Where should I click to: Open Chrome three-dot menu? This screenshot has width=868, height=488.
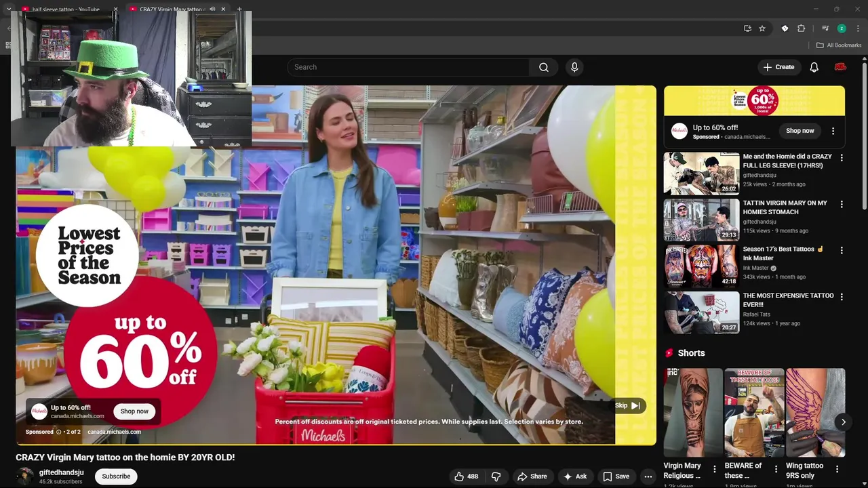tap(858, 28)
